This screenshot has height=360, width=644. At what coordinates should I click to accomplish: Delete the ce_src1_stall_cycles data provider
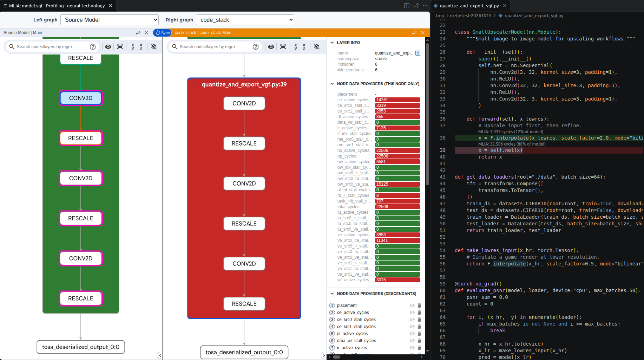click(419, 327)
